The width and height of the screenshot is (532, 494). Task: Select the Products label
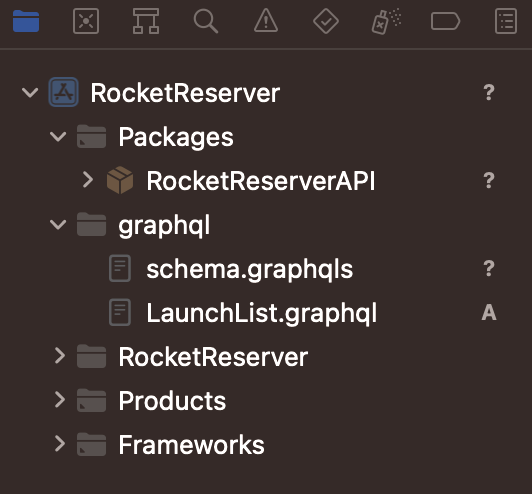(172, 401)
